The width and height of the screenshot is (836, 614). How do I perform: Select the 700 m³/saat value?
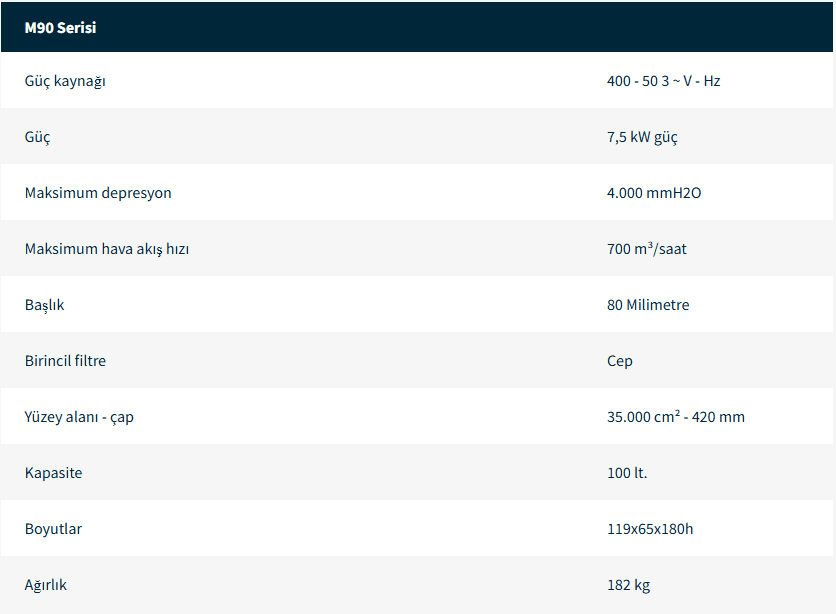(646, 249)
